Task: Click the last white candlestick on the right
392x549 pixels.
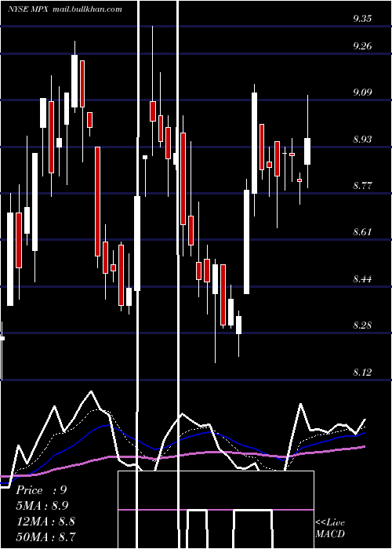Action: pyautogui.click(x=307, y=151)
